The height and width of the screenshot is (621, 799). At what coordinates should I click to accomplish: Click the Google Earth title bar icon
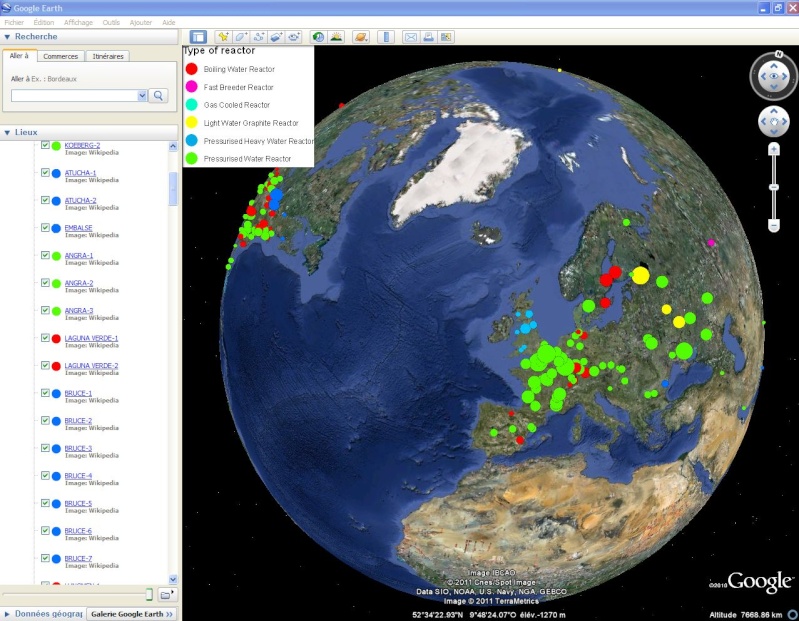pyautogui.click(x=6, y=8)
